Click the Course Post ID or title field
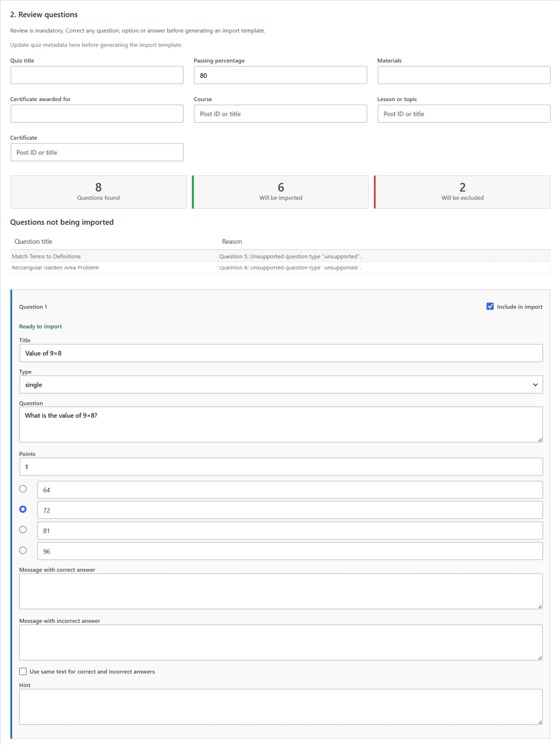Screen dimensions: 560x745 tap(280, 114)
